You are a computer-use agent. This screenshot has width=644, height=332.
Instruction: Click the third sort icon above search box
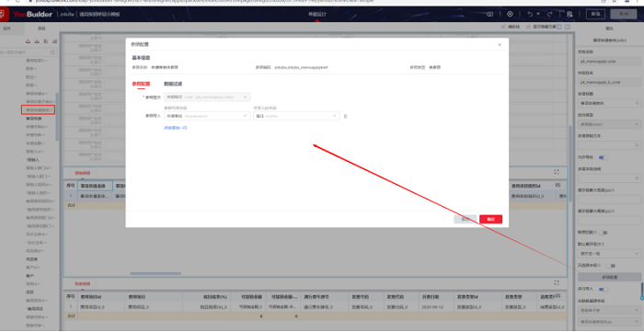[46, 41]
